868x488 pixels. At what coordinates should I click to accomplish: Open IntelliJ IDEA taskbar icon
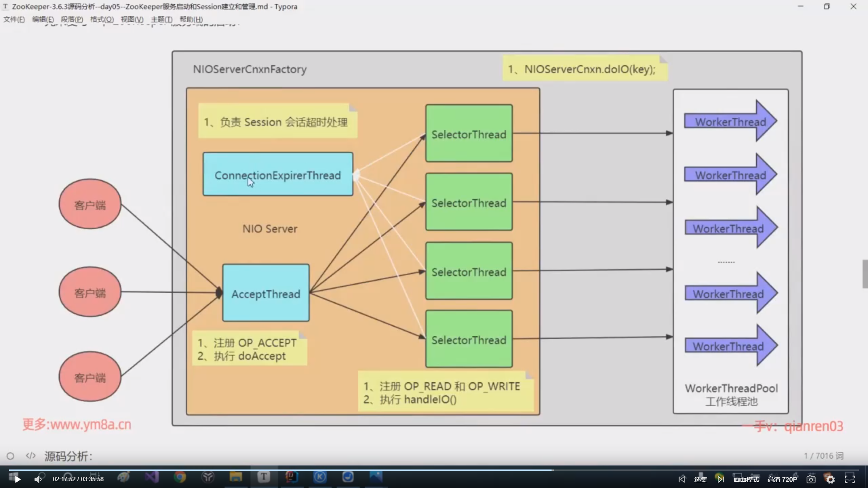pyautogui.click(x=292, y=477)
